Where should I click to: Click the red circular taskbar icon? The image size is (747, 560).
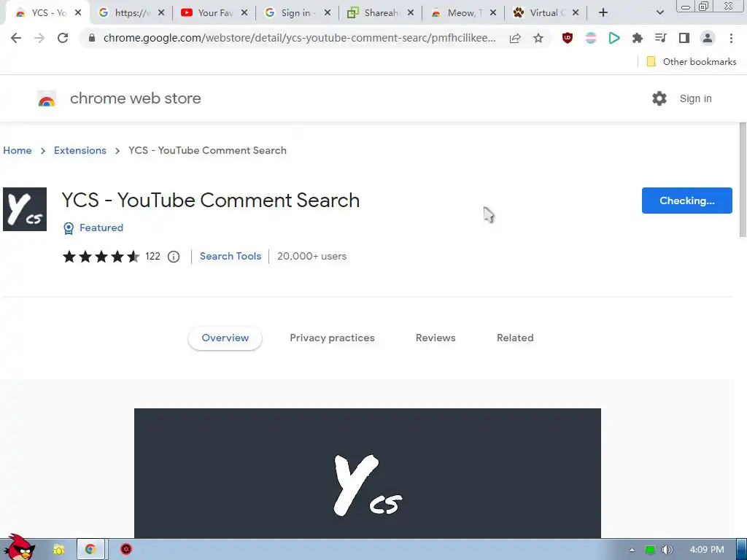tap(125, 550)
